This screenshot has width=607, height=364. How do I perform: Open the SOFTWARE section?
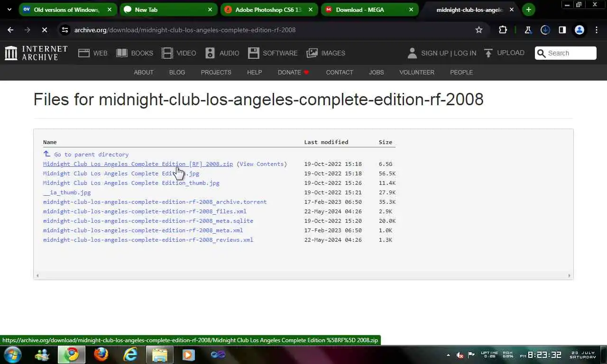point(273,53)
